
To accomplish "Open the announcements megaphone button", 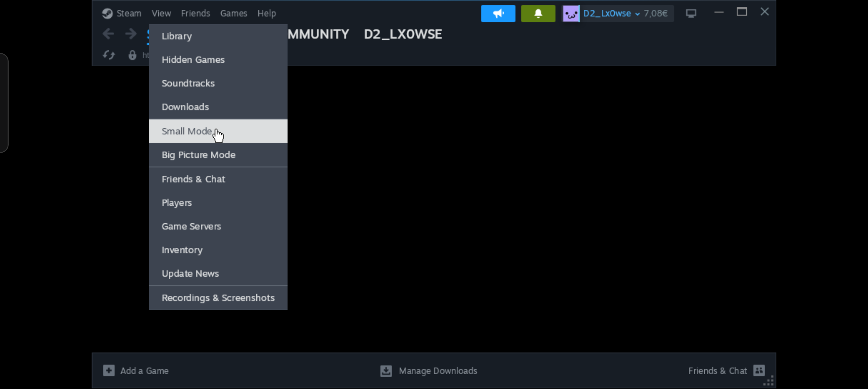I will point(498,14).
